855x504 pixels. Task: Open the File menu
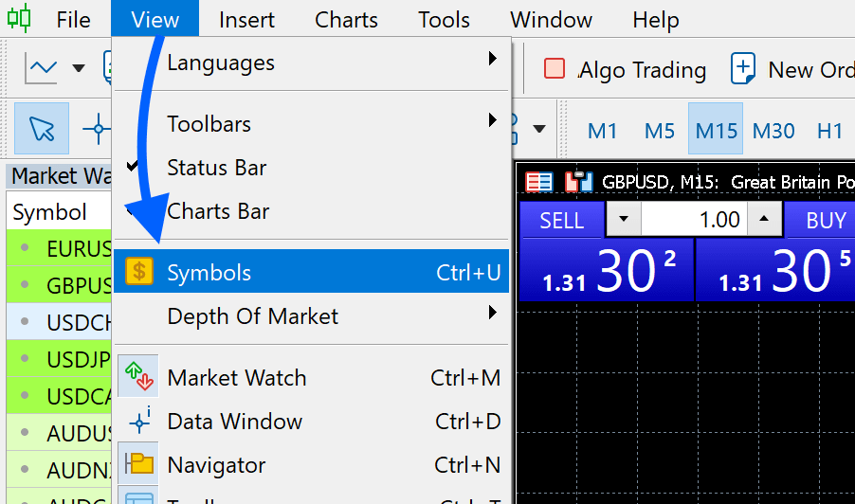[x=74, y=20]
